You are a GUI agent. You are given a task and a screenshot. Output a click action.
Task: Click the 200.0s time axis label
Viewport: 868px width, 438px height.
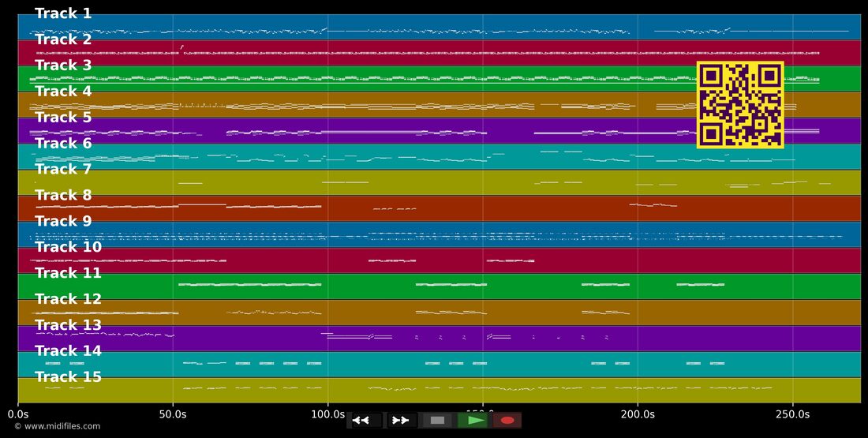click(x=638, y=414)
